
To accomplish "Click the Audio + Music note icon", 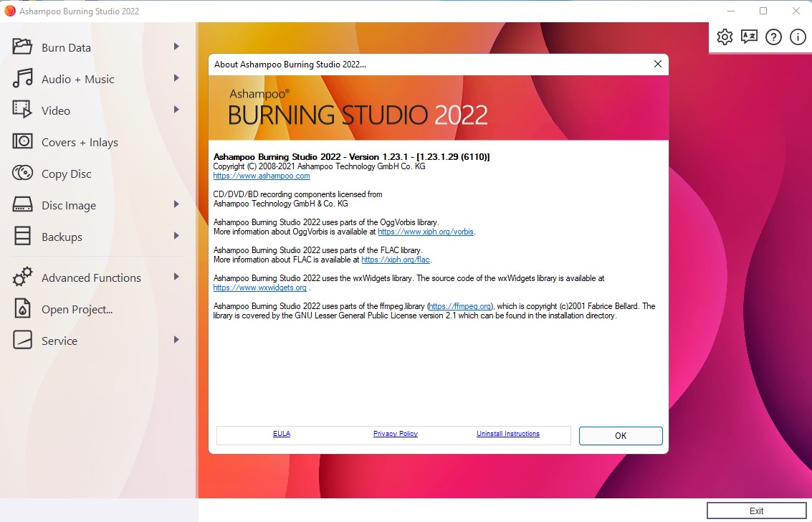I will click(22, 78).
